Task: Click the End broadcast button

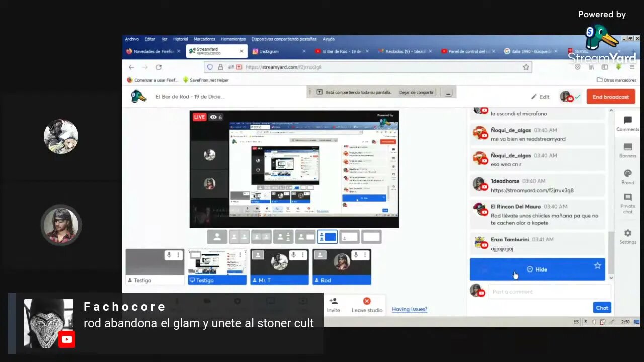Action: coord(611,97)
